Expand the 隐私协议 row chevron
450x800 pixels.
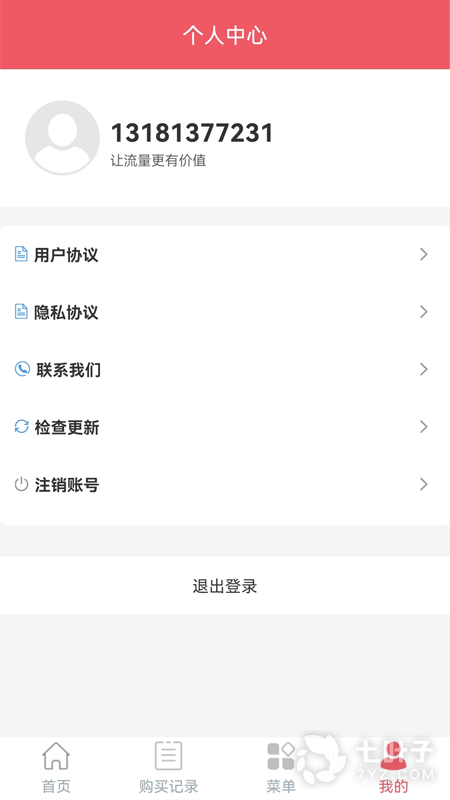423,312
